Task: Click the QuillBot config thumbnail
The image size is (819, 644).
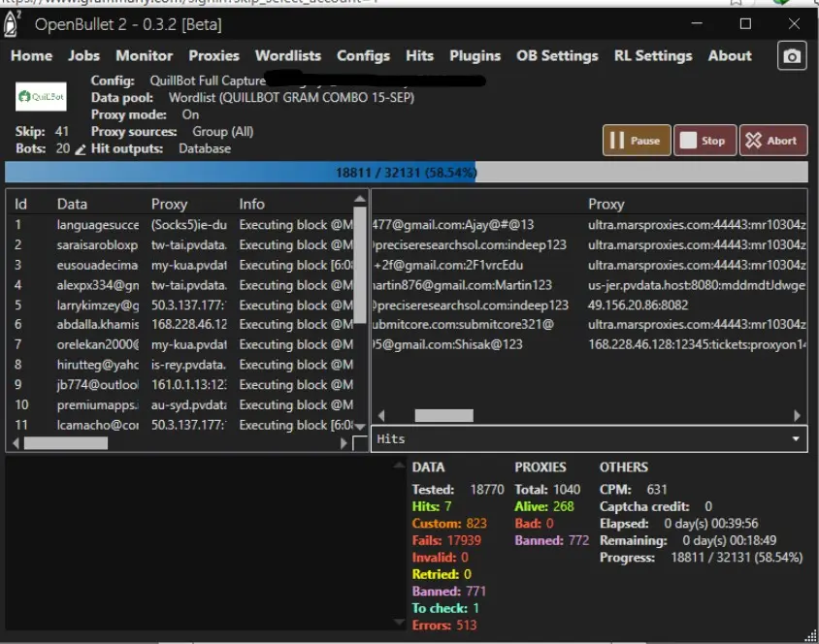Action: click(x=41, y=97)
